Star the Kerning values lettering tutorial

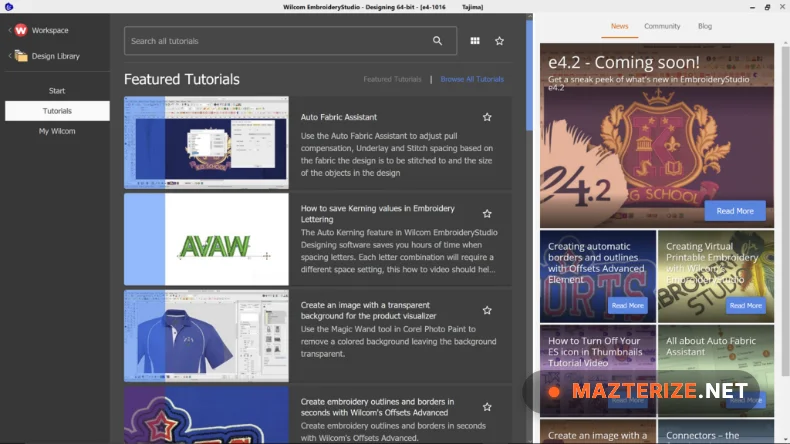point(487,214)
